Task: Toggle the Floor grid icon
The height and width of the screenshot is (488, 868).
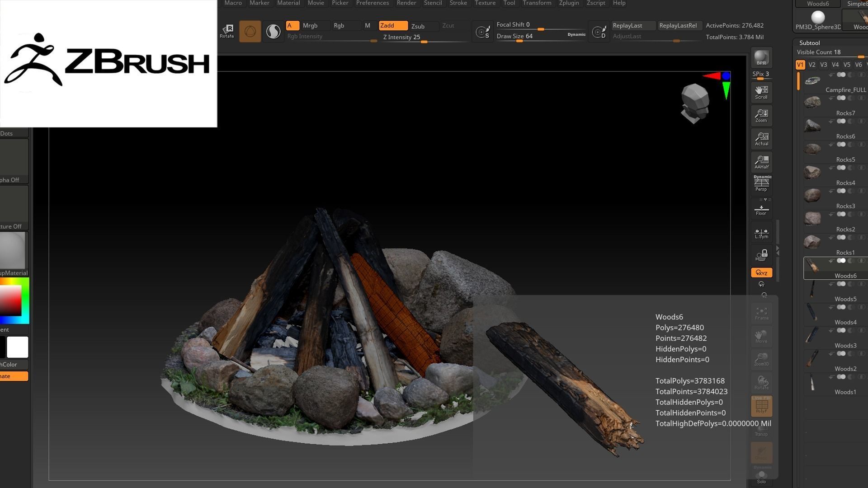Action: click(761, 210)
